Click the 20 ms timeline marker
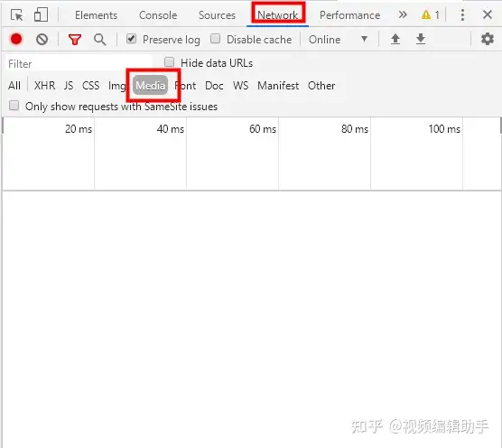 (x=79, y=129)
